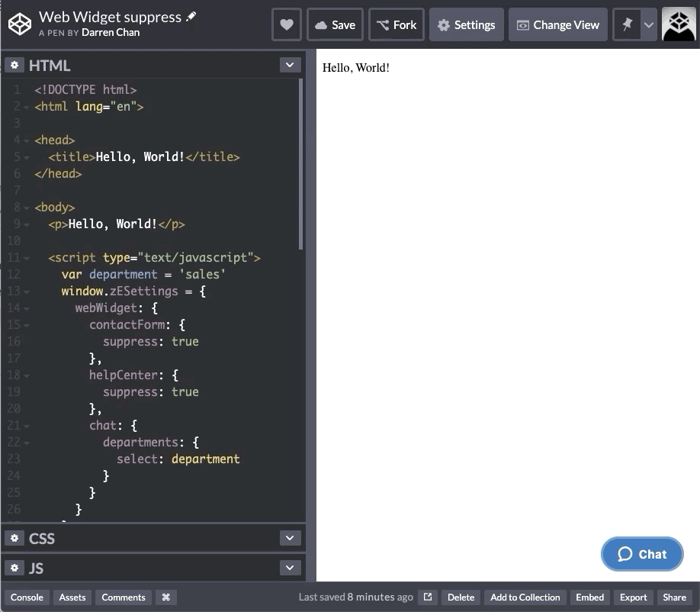This screenshot has width=700, height=612.
Task: Open pen in new window icon
Action: point(428,598)
